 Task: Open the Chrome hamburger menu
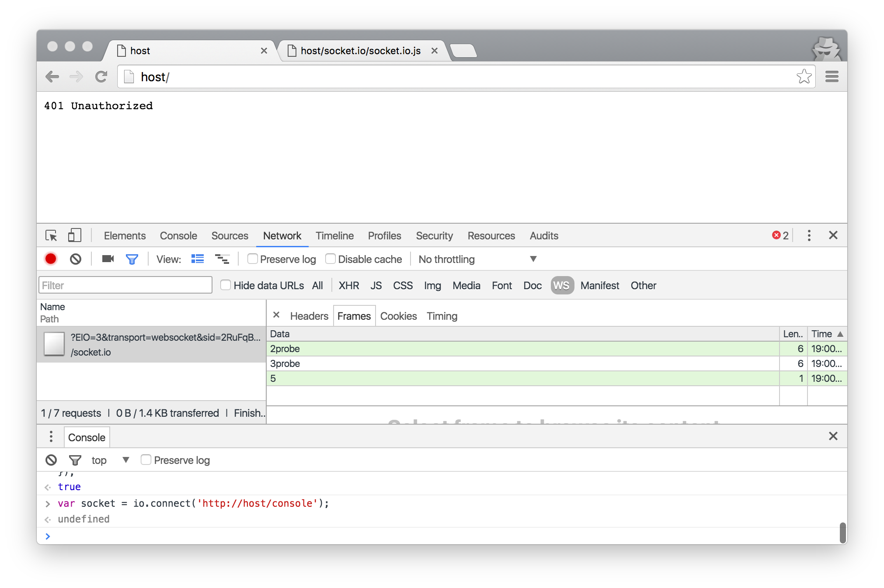(x=832, y=77)
